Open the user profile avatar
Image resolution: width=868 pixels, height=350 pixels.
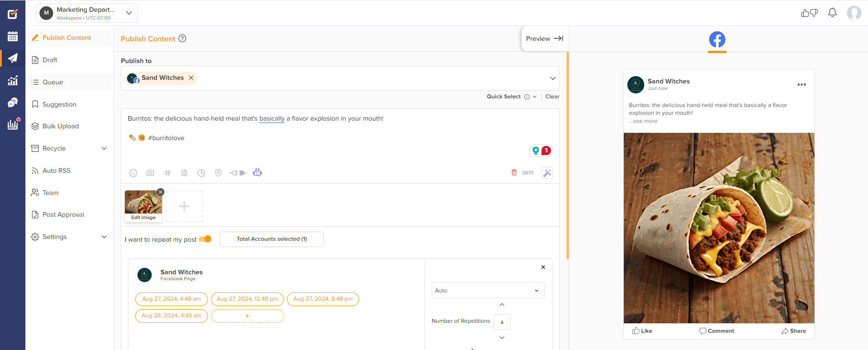[854, 13]
